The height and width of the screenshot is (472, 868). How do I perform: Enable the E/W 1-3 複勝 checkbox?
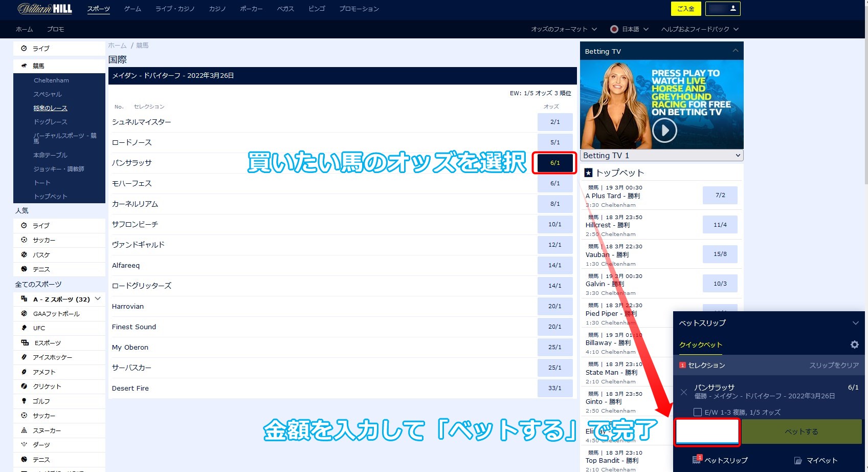(x=697, y=412)
